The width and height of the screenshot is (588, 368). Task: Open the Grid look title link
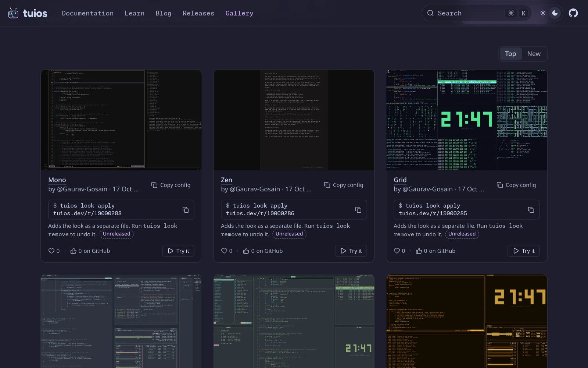click(x=400, y=180)
